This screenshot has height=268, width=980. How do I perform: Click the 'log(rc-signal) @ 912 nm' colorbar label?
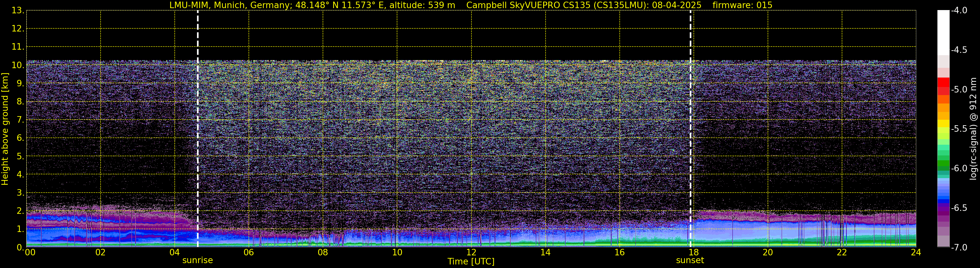(973, 129)
